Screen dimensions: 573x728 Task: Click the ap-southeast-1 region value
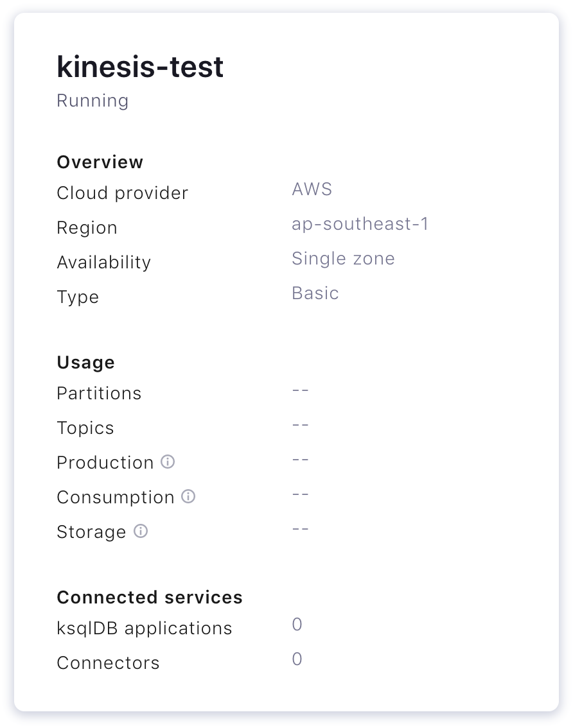pyautogui.click(x=360, y=224)
